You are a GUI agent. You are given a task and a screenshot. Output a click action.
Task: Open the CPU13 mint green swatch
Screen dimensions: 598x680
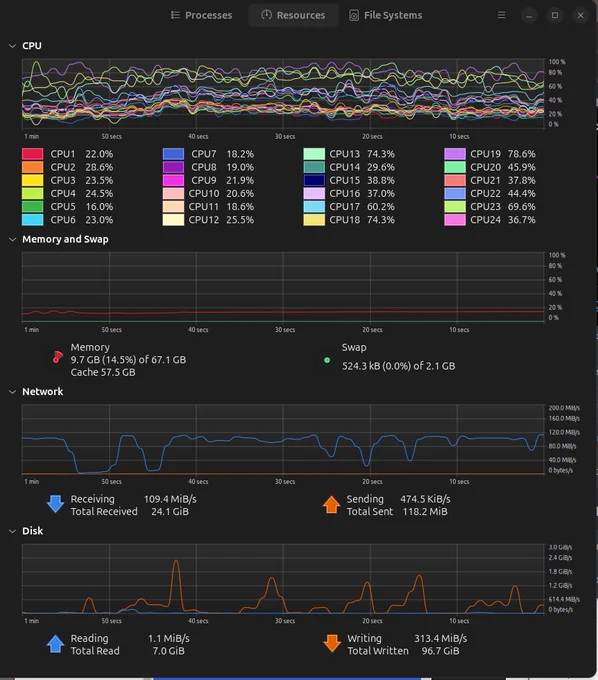coord(314,154)
